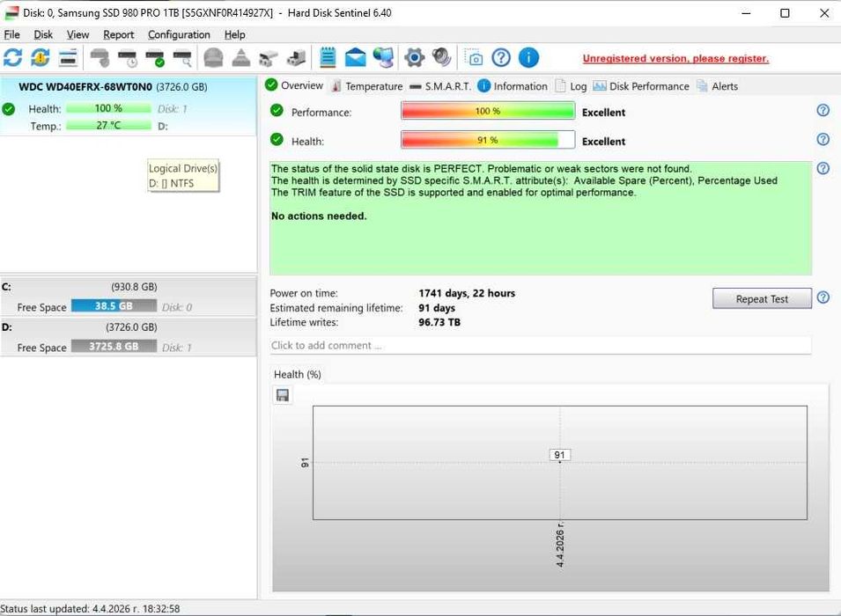
Task: Click the globe and computer network icon
Action: (x=383, y=57)
